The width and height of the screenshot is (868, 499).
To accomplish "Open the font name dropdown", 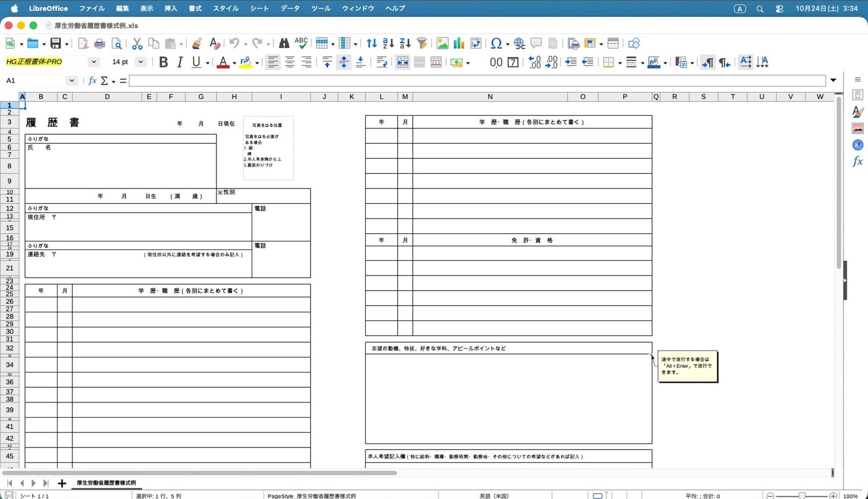I will coord(94,62).
